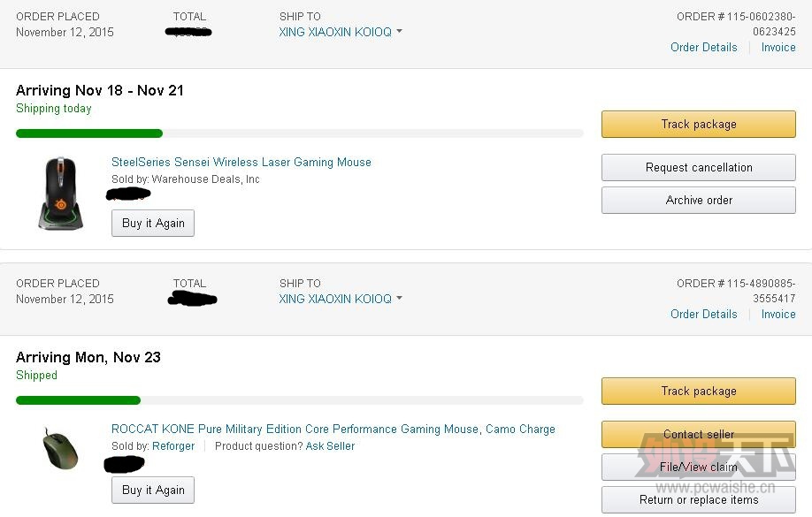Click the ROCCAT KONE mouse product image
This screenshot has width=812, height=517.
tap(60, 448)
